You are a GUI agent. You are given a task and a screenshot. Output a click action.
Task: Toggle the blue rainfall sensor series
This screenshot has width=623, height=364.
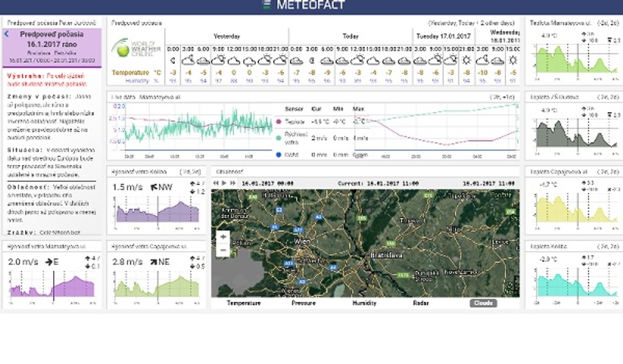point(278,154)
